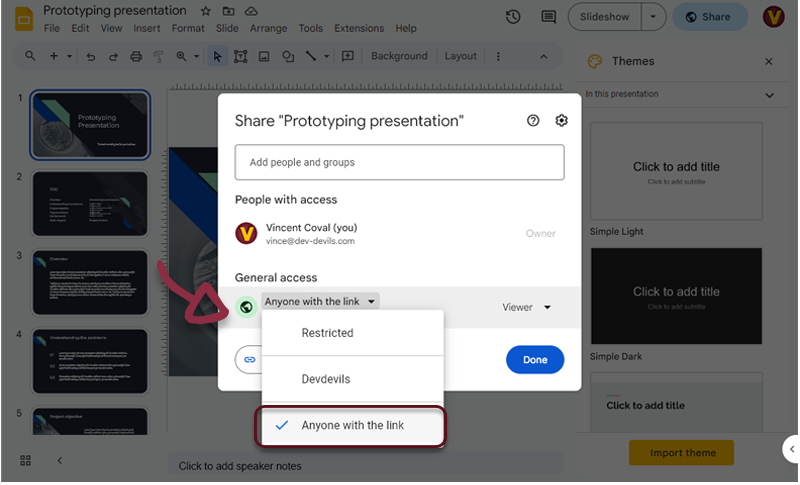Expand the Slideshow options arrow
The height and width of the screenshot is (485, 800).
click(653, 17)
